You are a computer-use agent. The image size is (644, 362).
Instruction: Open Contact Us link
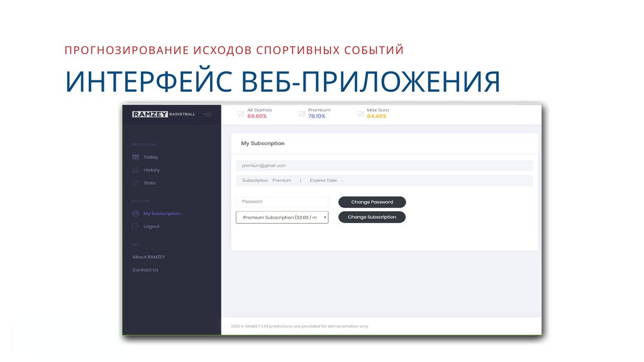coord(145,270)
